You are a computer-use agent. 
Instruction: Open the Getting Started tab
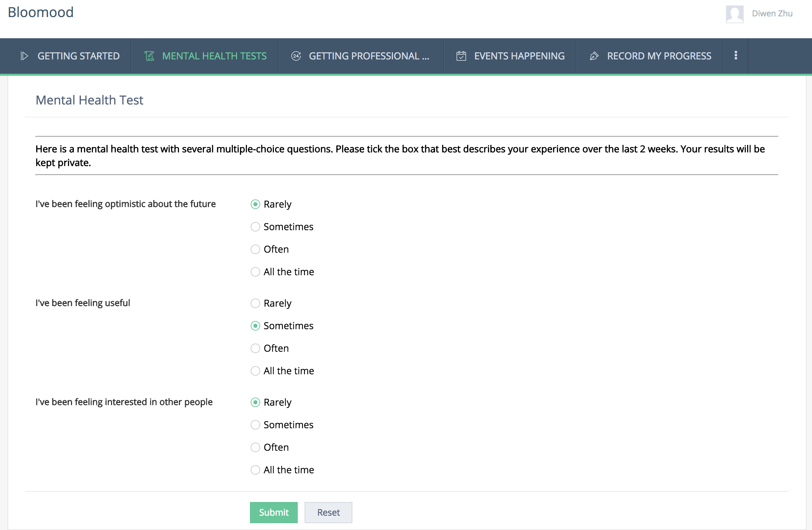78,56
